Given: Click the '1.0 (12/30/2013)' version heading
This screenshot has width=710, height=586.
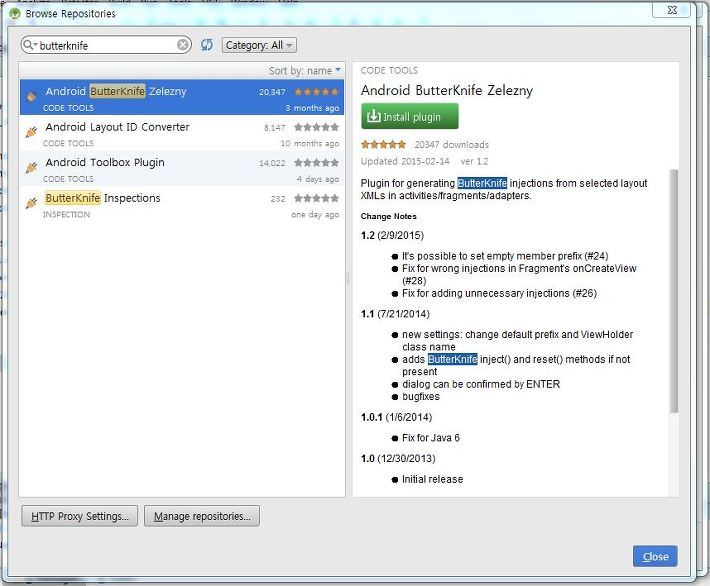Looking at the screenshot, I should 398,458.
